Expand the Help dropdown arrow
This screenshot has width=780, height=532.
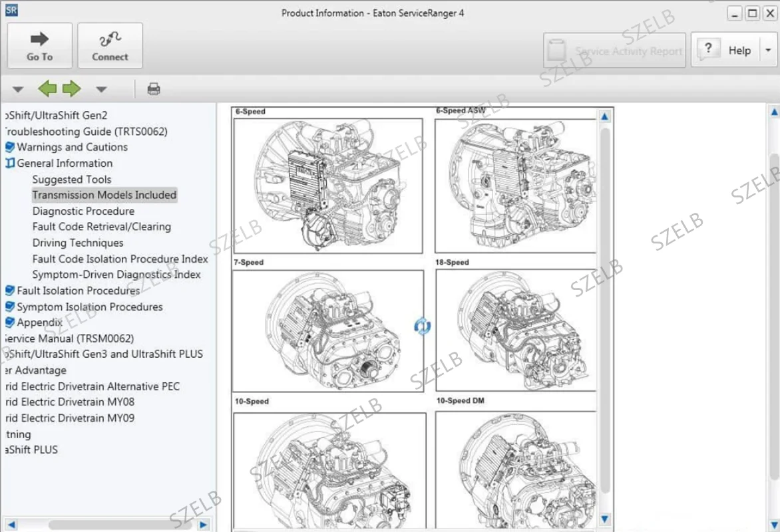[x=768, y=51]
